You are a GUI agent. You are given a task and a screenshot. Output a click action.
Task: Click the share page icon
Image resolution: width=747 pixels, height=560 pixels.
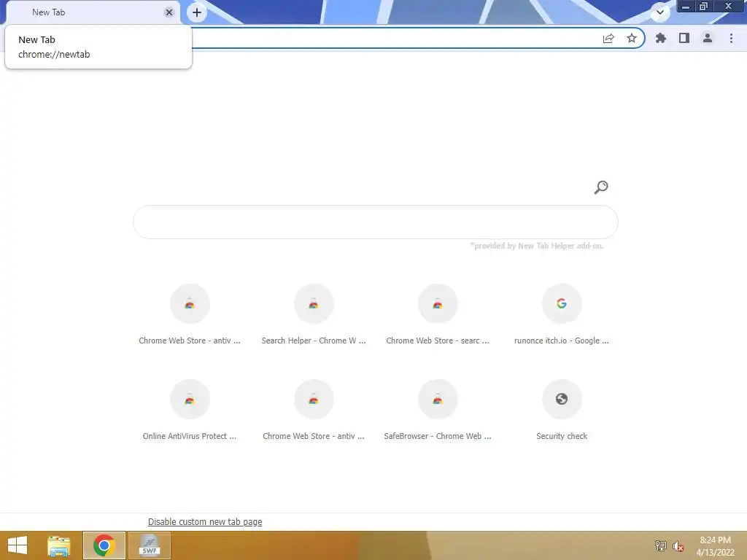[608, 38]
